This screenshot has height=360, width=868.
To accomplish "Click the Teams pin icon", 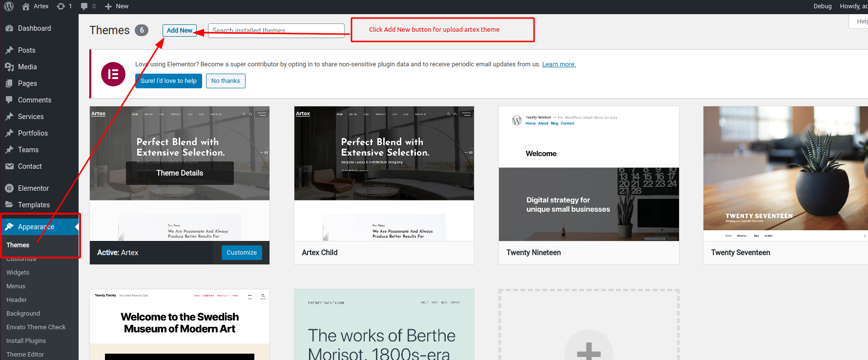I will coord(9,150).
